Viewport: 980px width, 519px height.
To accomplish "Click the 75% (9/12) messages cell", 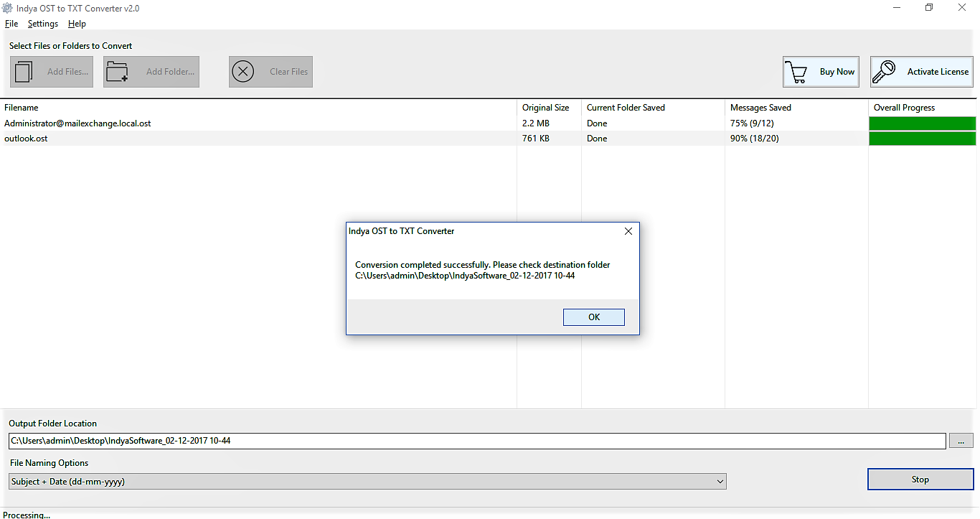I will tap(752, 123).
